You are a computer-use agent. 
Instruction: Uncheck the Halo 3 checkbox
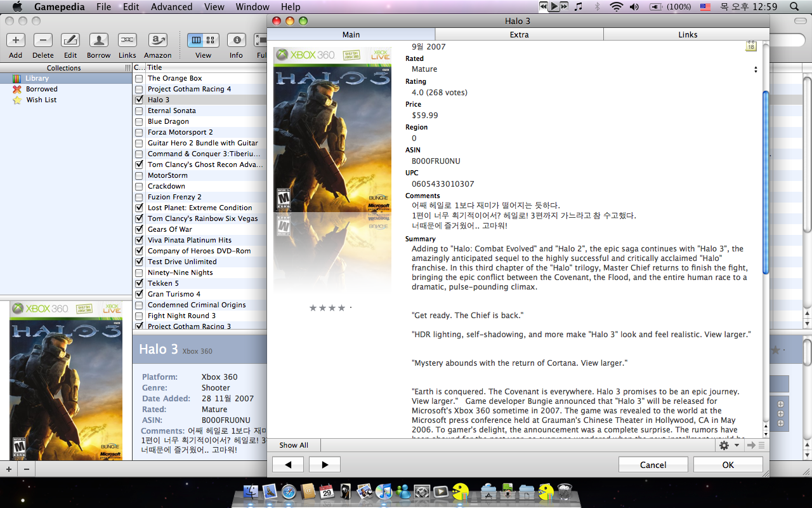(139, 100)
